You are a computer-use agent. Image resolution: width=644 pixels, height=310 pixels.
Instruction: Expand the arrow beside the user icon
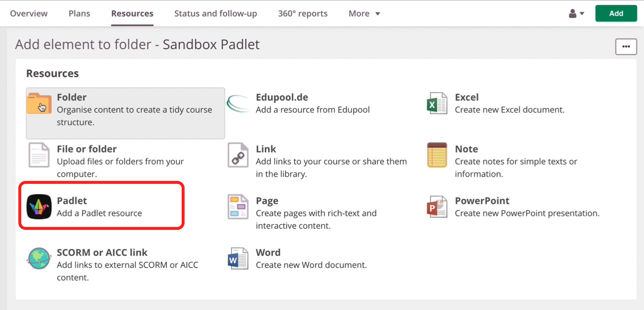click(582, 13)
